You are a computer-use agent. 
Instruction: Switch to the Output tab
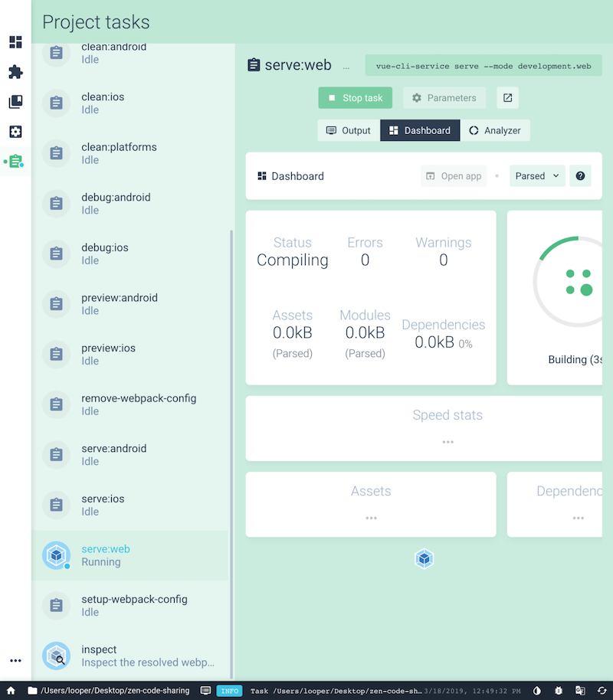pos(349,130)
